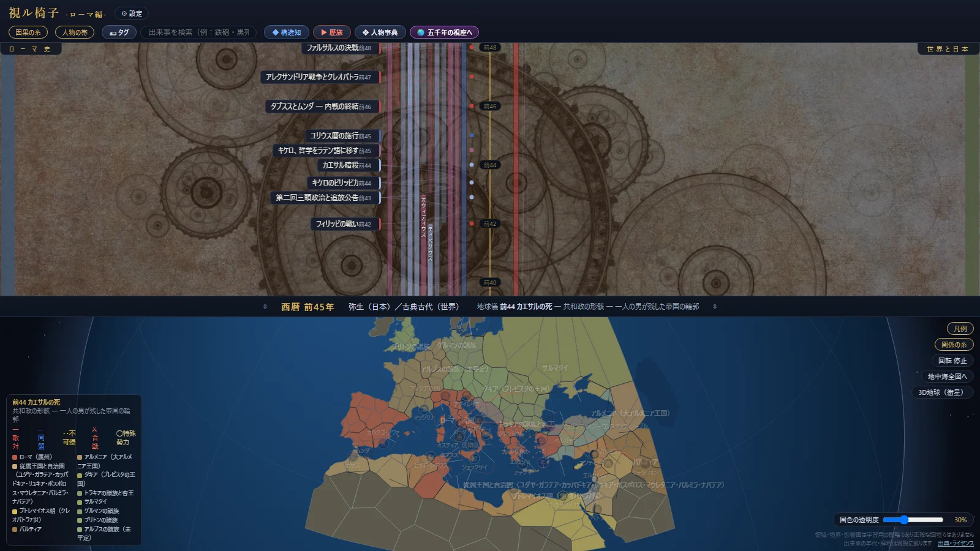This screenshot has height=551, width=980.
Task: Click the サルマタイ region label on the map
Action: pos(555,369)
